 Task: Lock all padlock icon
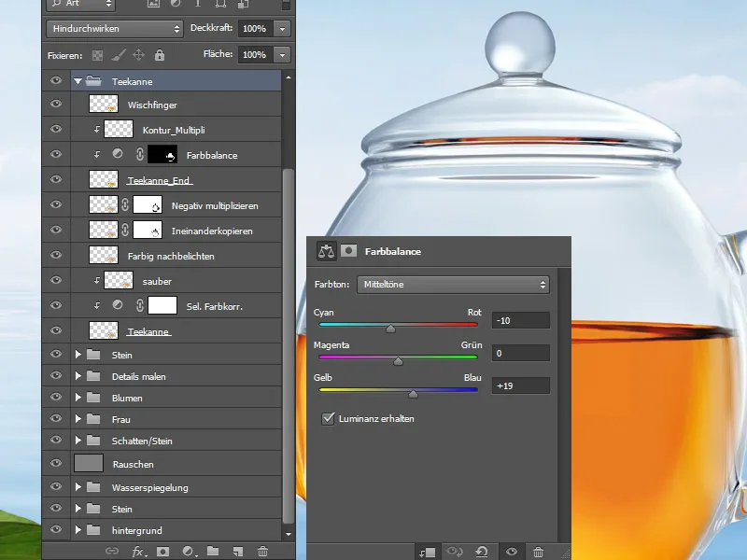[160, 55]
